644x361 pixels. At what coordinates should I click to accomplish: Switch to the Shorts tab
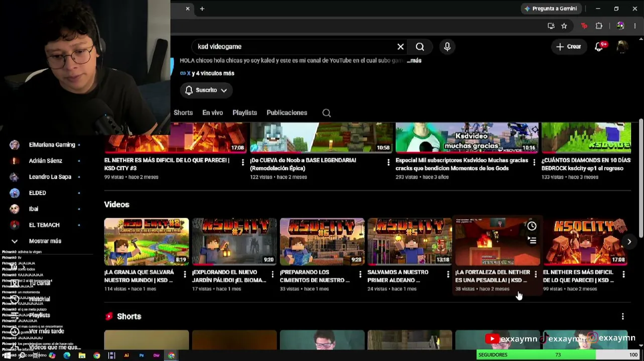183,113
